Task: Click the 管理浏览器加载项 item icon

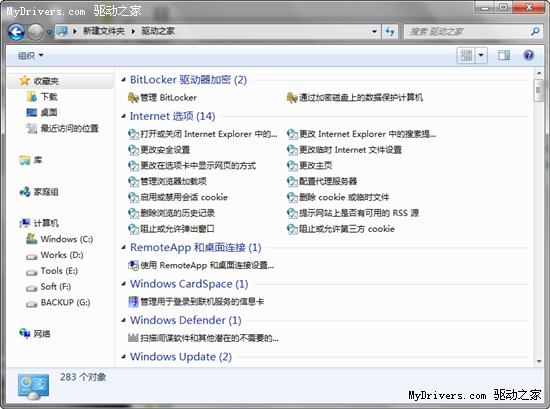Action: (x=133, y=181)
